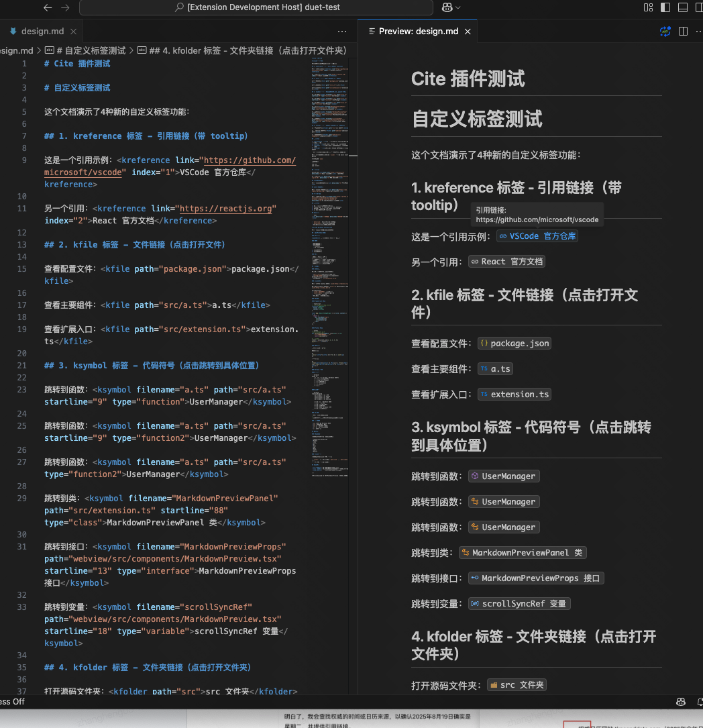Click the first UserManager symbol chip
The width and height of the screenshot is (703, 728).
point(504,476)
